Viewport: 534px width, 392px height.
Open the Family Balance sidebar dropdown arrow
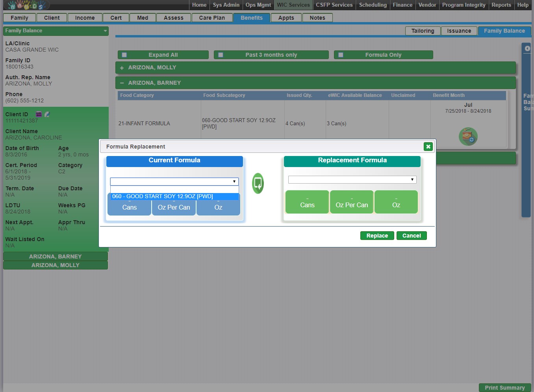[x=105, y=31]
